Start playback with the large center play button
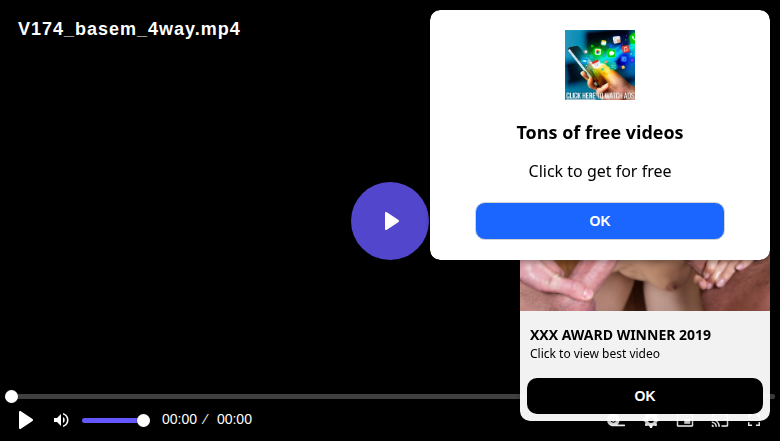 pos(390,221)
